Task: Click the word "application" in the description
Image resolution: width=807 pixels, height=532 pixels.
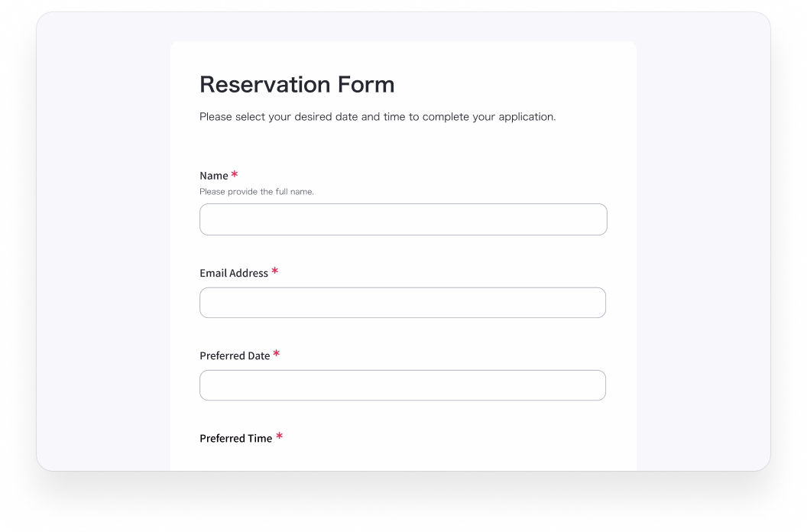Action: 523,117
